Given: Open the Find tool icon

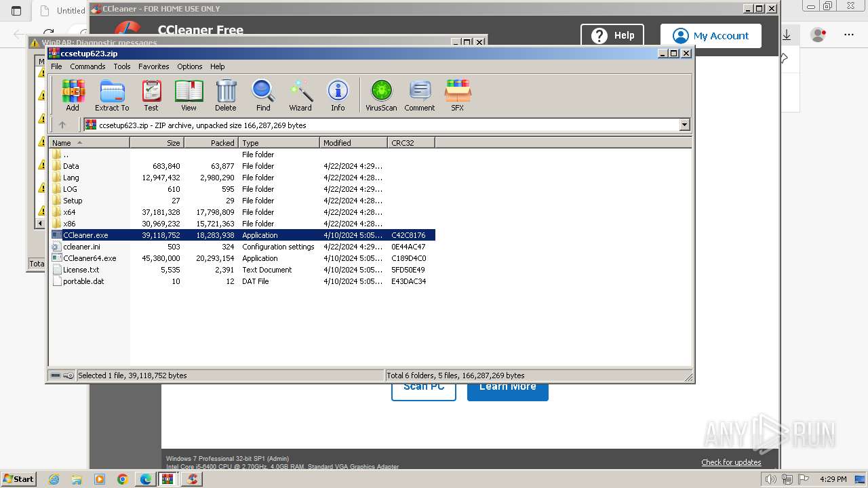Looking at the screenshot, I should (x=263, y=96).
